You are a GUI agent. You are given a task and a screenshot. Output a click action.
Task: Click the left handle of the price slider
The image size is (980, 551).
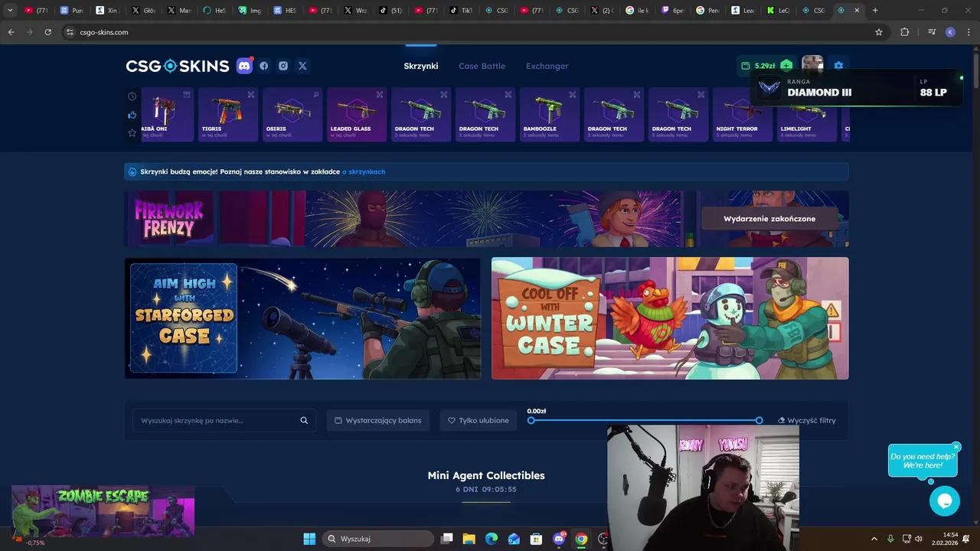tap(531, 420)
